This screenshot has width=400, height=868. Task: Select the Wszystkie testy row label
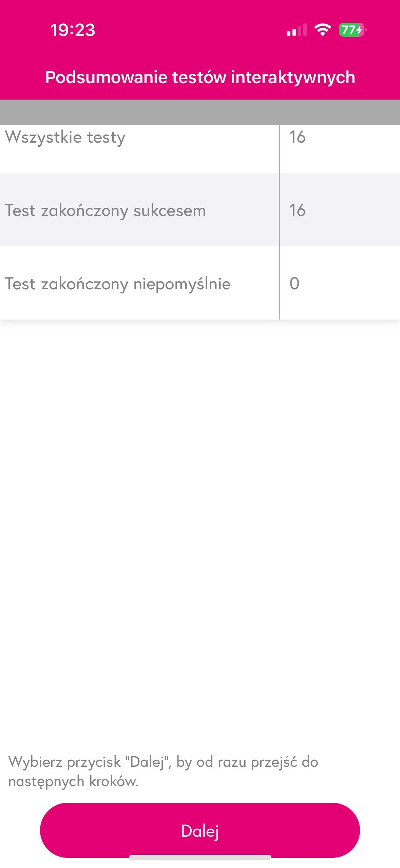pos(65,137)
